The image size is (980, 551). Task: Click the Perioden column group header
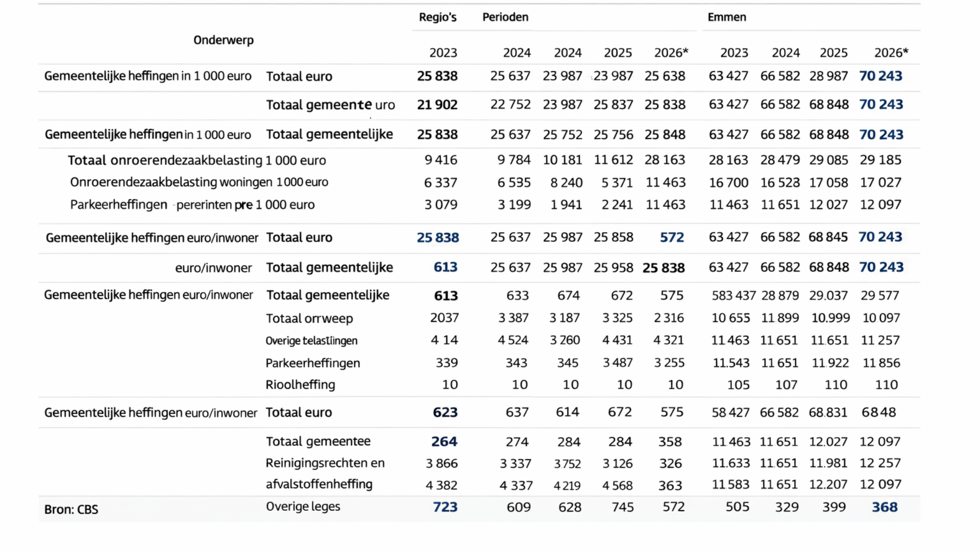click(x=505, y=17)
